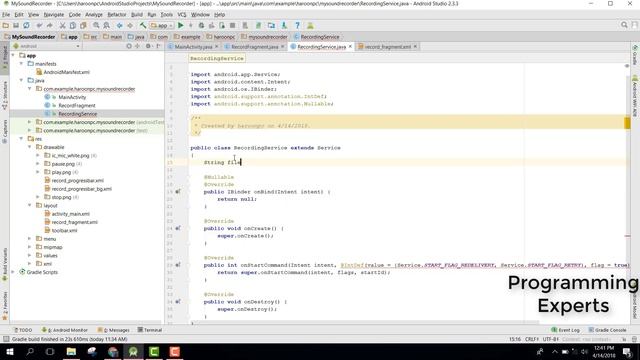Screen dimensions: 640x360
Task: Click the Project Structure toolbar icon
Action: 271,25
